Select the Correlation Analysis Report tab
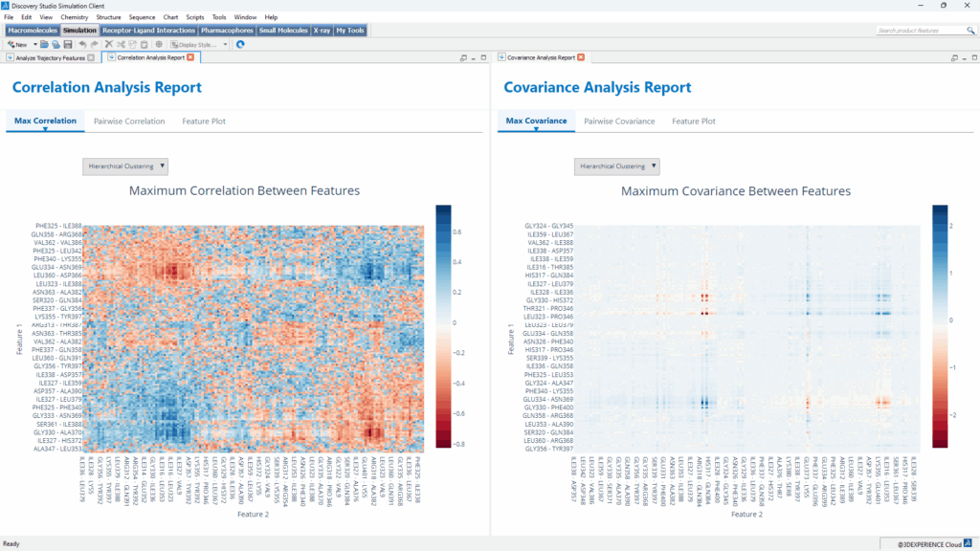The width and height of the screenshot is (980, 551). point(150,57)
